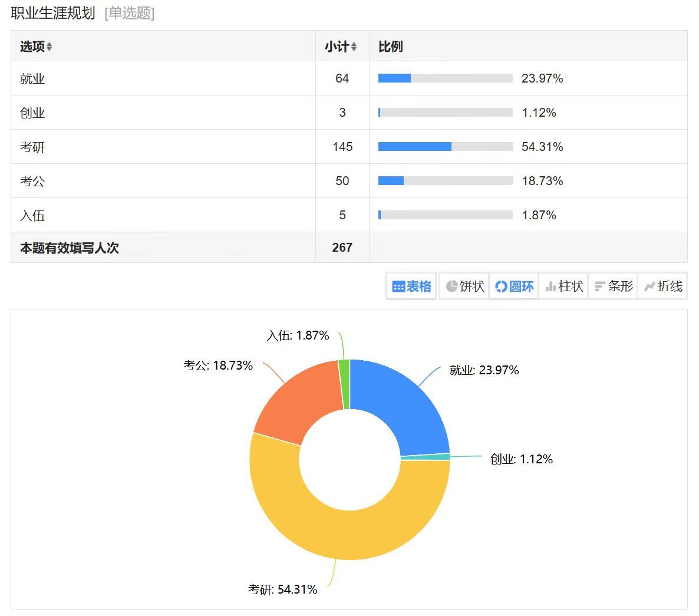The height and width of the screenshot is (616, 699).
Task: Click the 就业 23.97% progress bar
Action: (445, 78)
